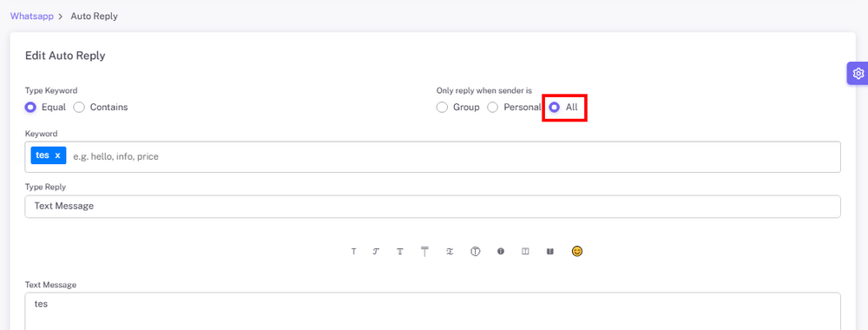The height and width of the screenshot is (330, 868).
Task: Open the emoji picker smiley icon
Action: (577, 251)
